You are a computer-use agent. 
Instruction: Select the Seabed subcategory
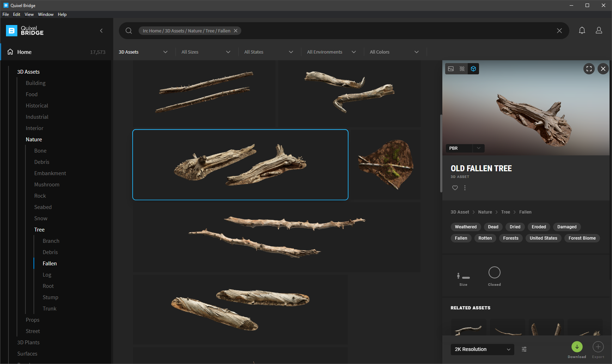point(43,207)
